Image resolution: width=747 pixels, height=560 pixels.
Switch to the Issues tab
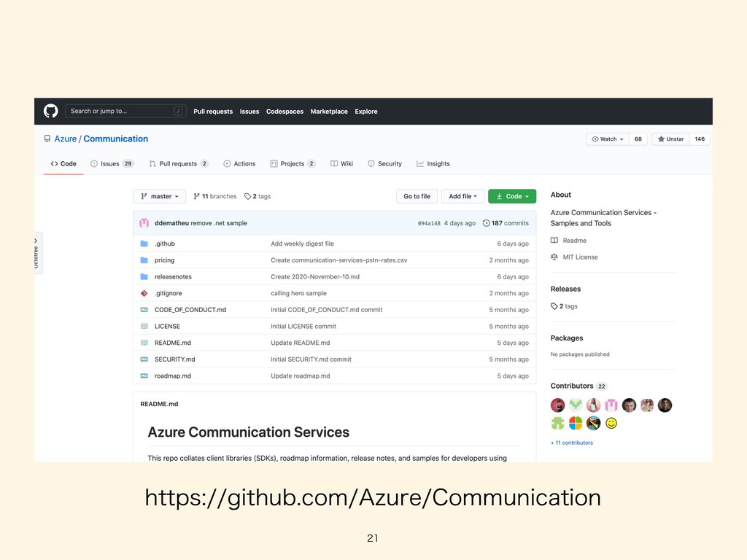coord(112,164)
